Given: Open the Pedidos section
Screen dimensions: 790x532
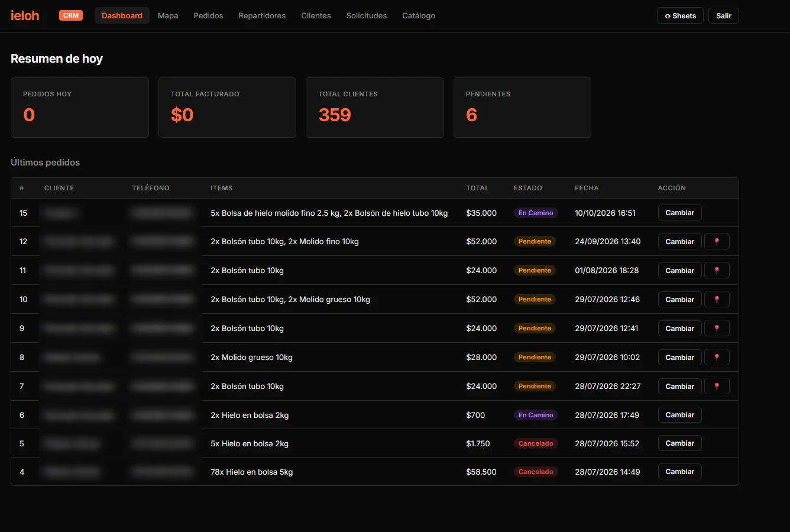Looking at the screenshot, I should [x=208, y=15].
